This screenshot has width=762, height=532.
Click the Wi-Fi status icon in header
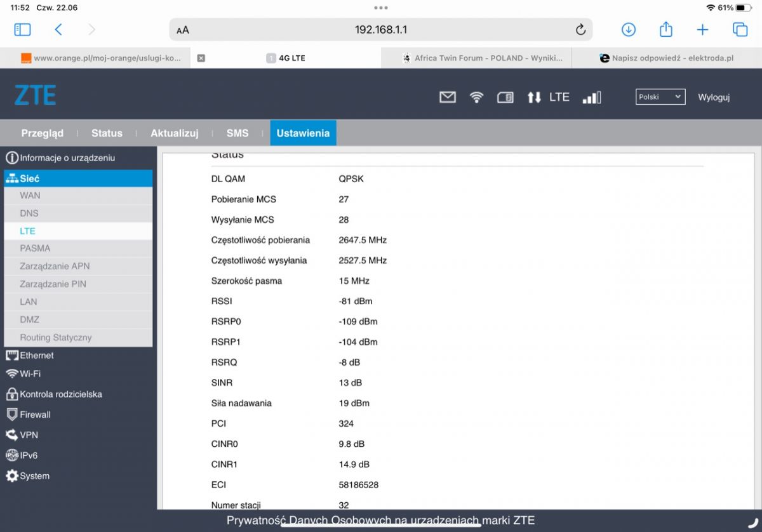coord(476,97)
